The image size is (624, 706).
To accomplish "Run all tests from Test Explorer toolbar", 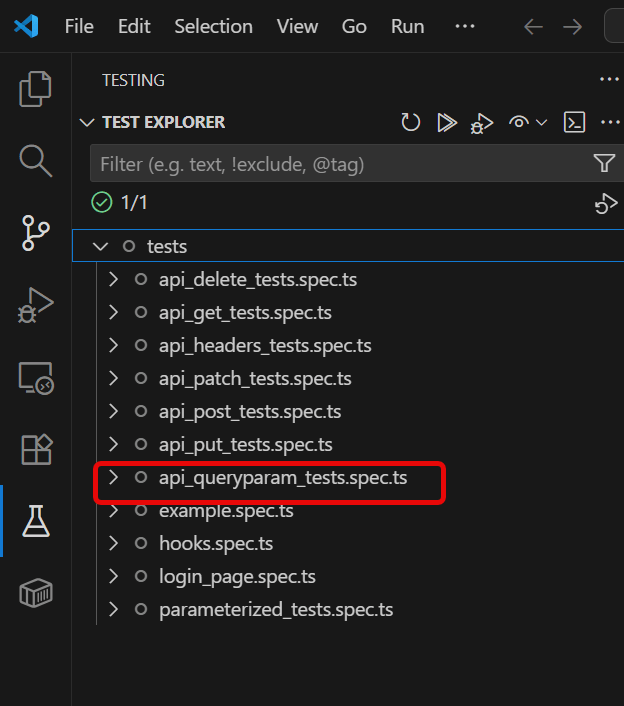I will [x=446, y=122].
